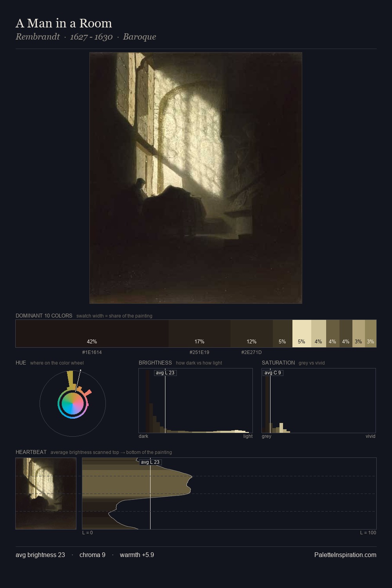Click the 'DOMINANT 10 COLORS' heading
Screen dimensions: 392x588
(x=44, y=316)
